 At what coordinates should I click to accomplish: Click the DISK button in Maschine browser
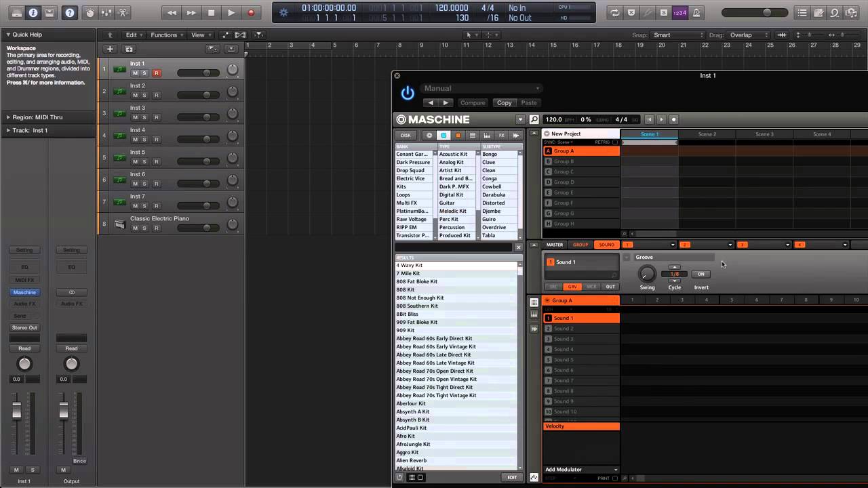tap(406, 136)
